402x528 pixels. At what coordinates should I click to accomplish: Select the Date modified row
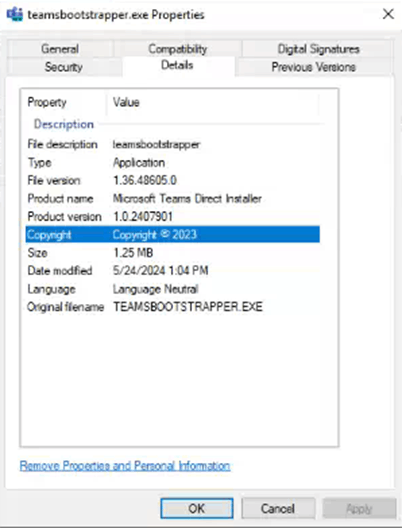coord(173,270)
